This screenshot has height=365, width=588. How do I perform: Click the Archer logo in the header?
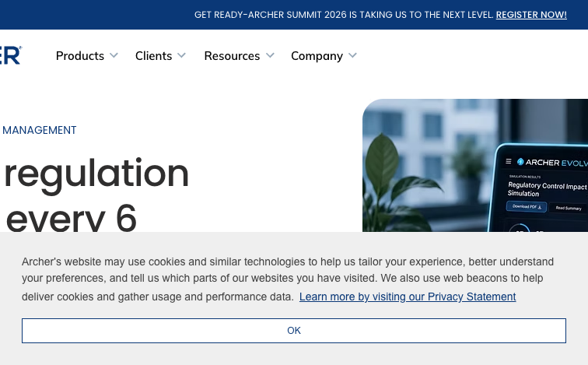[x=11, y=55]
